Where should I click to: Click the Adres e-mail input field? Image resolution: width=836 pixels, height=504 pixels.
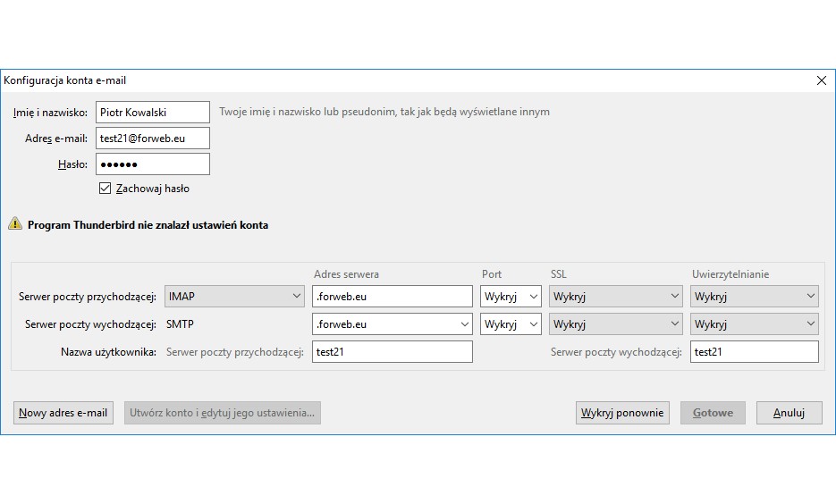pyautogui.click(x=152, y=139)
